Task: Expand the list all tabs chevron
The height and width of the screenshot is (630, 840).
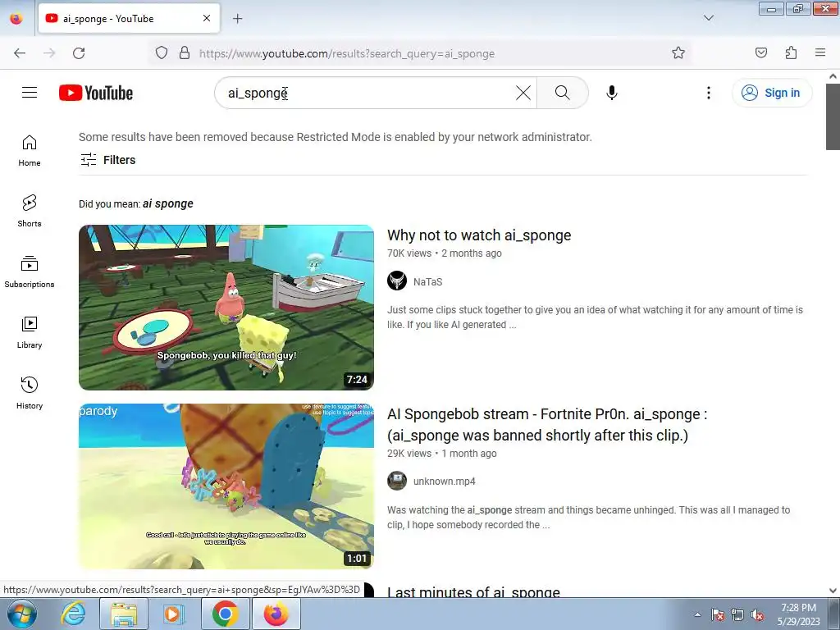Action: tap(708, 18)
